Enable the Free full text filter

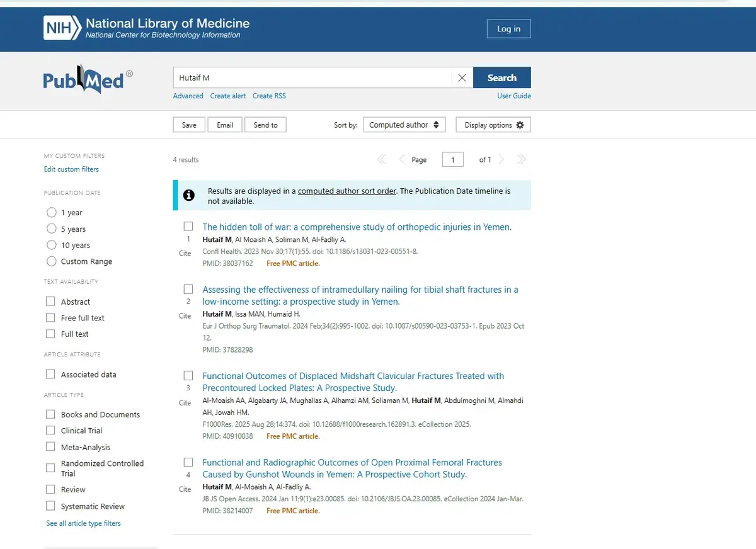(50, 318)
